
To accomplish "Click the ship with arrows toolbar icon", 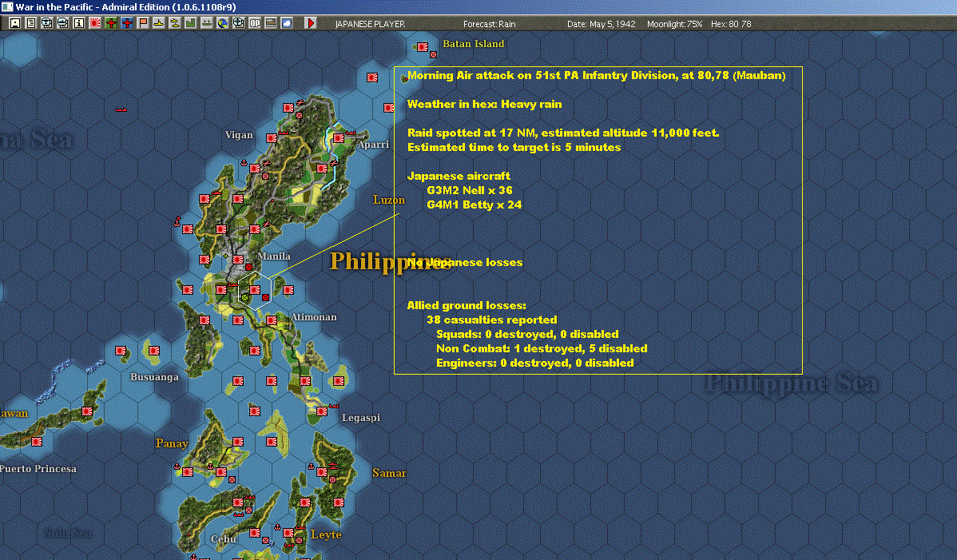I will (206, 23).
